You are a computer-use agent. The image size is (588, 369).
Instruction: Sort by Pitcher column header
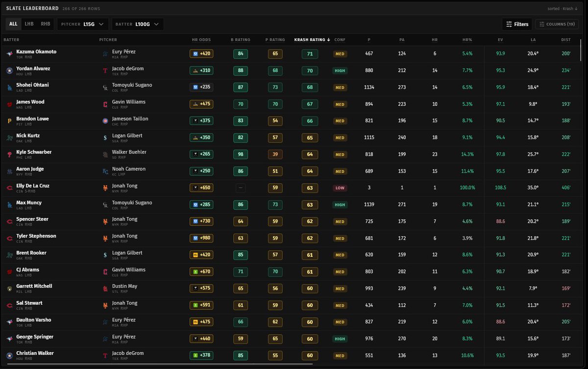[x=108, y=40]
